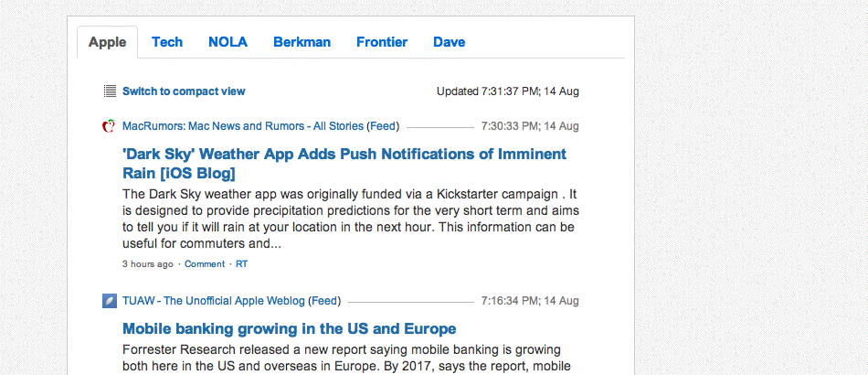Switch to the Apple tab
Viewport: 868px width, 375px height.
(x=107, y=42)
